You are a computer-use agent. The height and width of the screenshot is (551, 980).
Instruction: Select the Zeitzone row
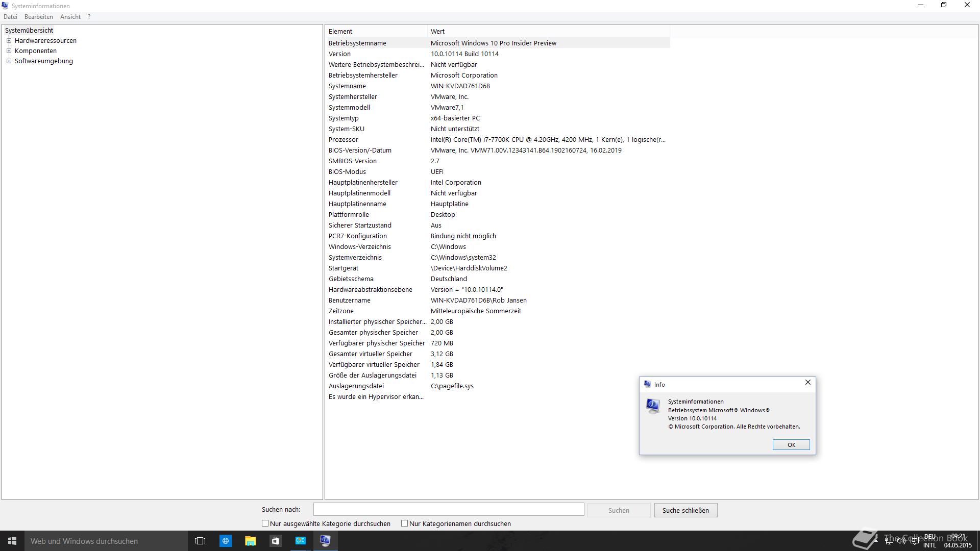tap(498, 311)
